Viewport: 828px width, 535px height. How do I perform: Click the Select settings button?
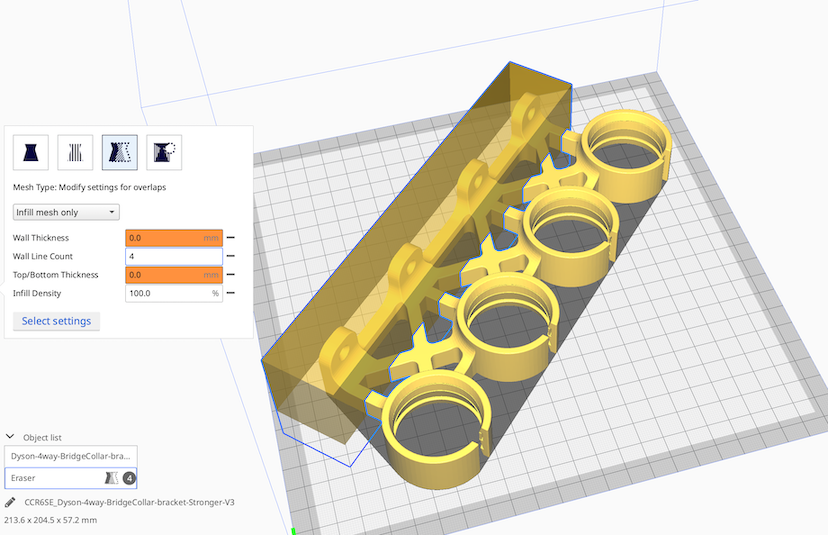pyautogui.click(x=56, y=321)
